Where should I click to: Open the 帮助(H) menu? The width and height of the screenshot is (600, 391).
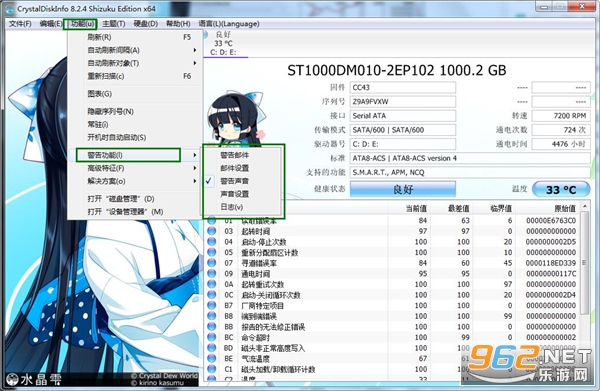pos(178,24)
